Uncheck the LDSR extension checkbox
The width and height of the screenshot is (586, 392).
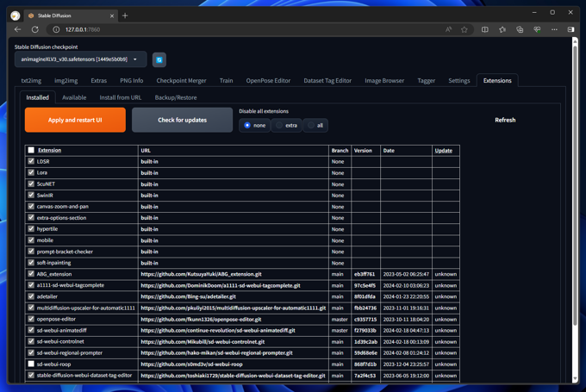pyautogui.click(x=31, y=161)
